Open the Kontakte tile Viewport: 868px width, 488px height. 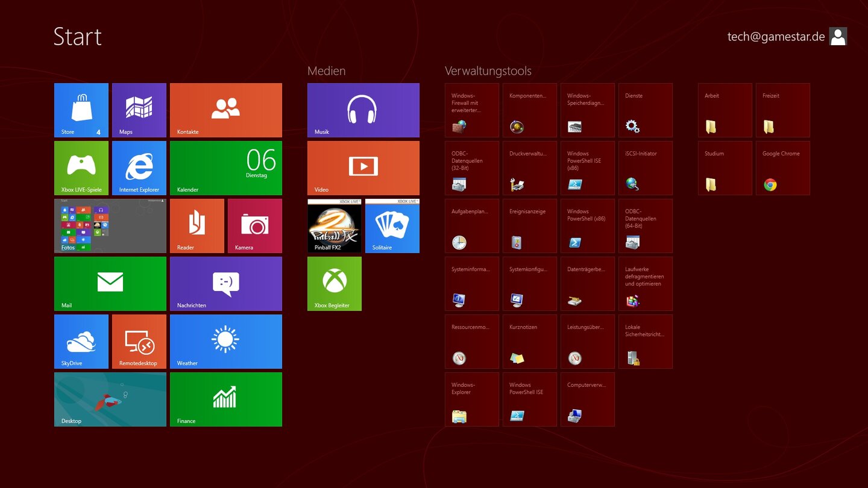pos(226,110)
